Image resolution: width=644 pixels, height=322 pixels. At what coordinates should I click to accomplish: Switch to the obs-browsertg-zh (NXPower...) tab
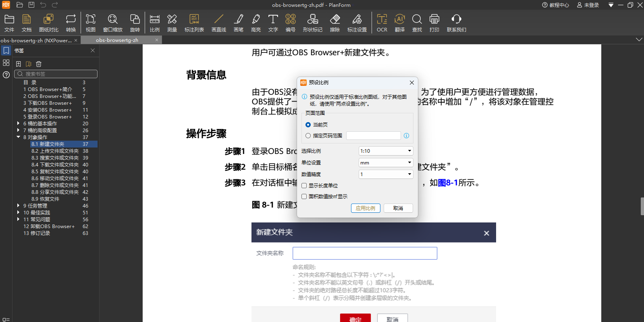[36, 40]
